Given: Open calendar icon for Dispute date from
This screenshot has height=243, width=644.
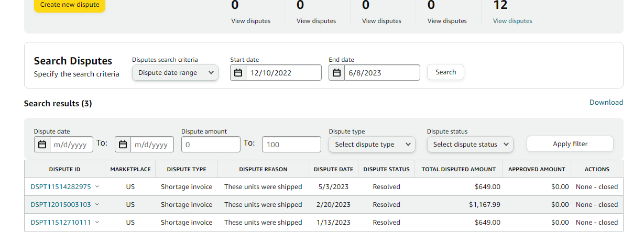Looking at the screenshot, I should point(42,145).
